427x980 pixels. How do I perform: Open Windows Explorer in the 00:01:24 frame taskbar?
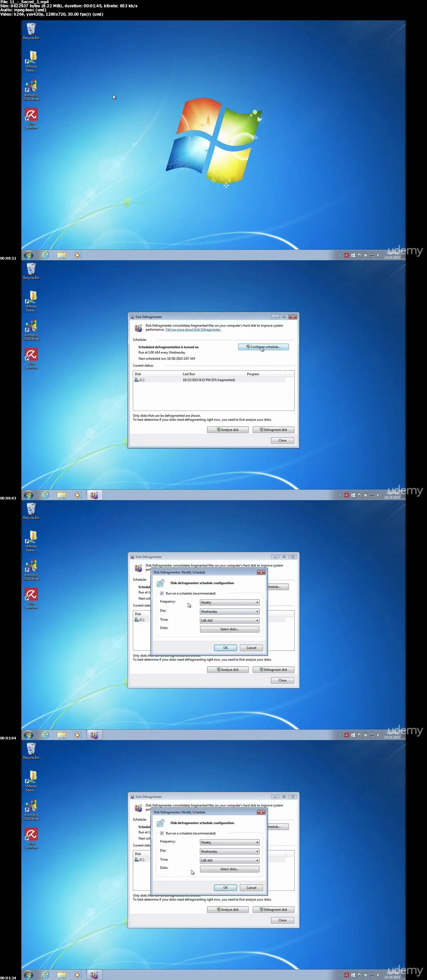(62, 975)
